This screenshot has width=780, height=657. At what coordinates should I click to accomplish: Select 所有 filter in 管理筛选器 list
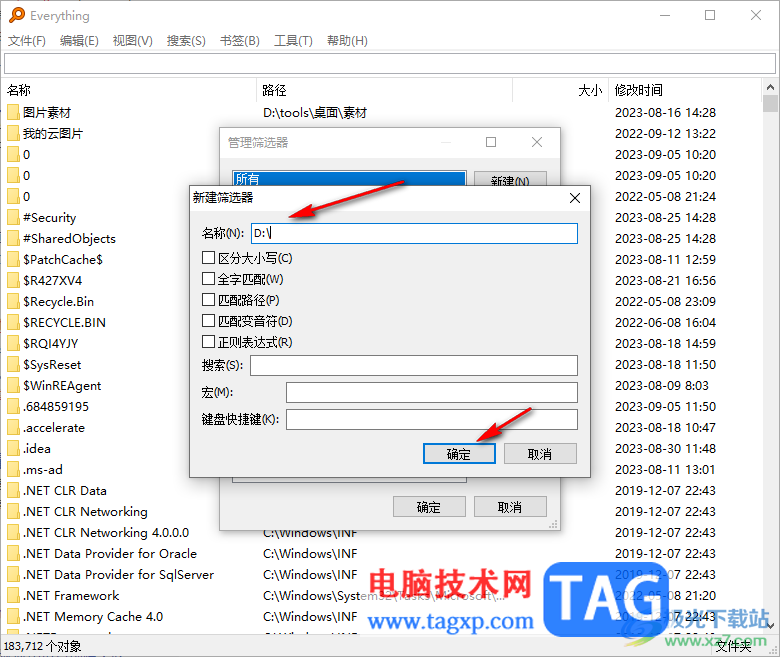coord(349,179)
